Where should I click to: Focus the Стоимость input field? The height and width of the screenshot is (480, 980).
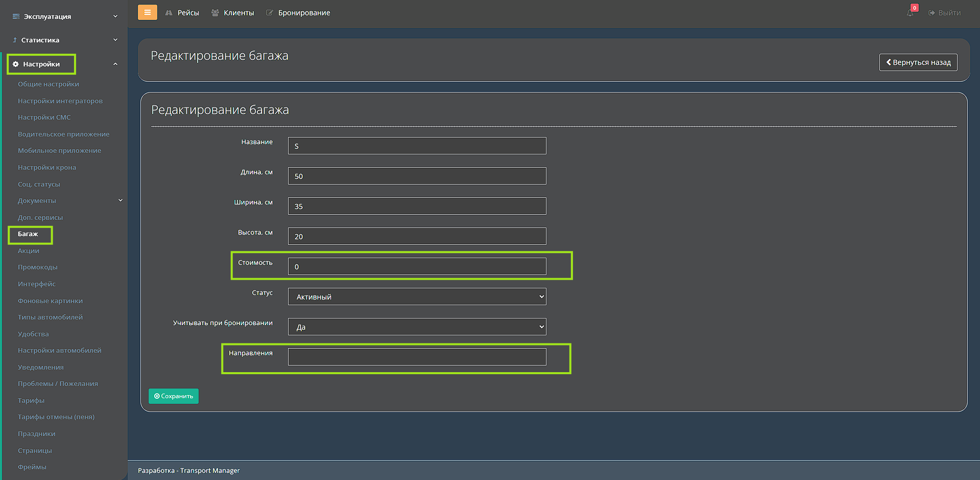point(417,266)
